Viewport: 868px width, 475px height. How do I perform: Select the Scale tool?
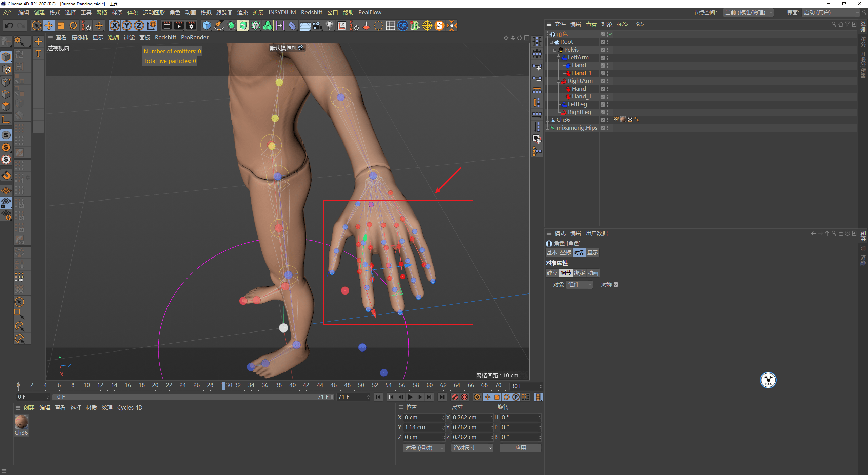pyautogui.click(x=61, y=25)
